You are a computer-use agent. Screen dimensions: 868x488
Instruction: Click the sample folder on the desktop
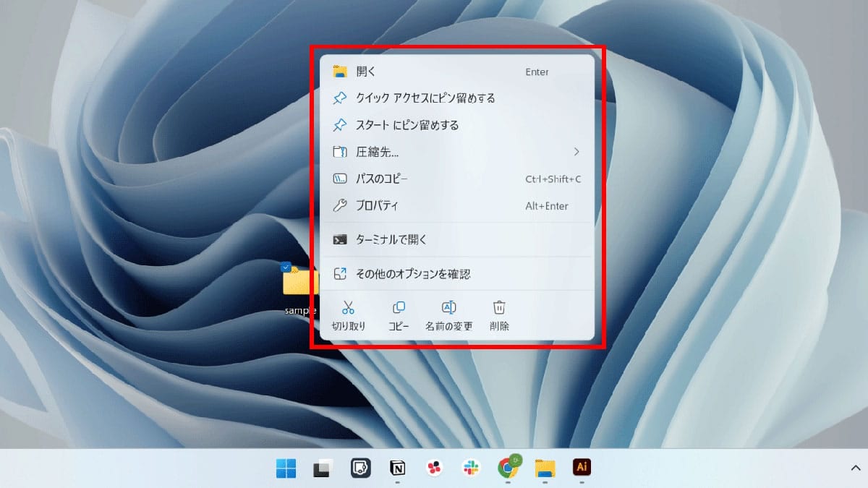[x=299, y=283]
